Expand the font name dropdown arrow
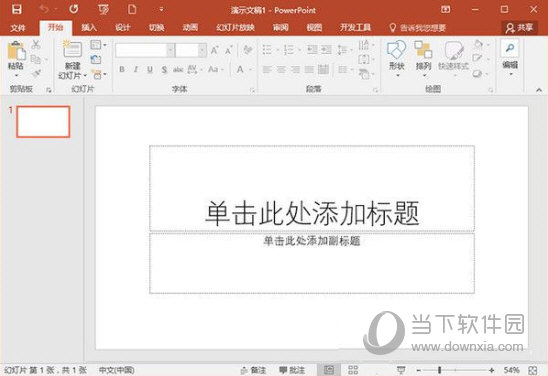This screenshot has height=376, width=548. point(171,50)
